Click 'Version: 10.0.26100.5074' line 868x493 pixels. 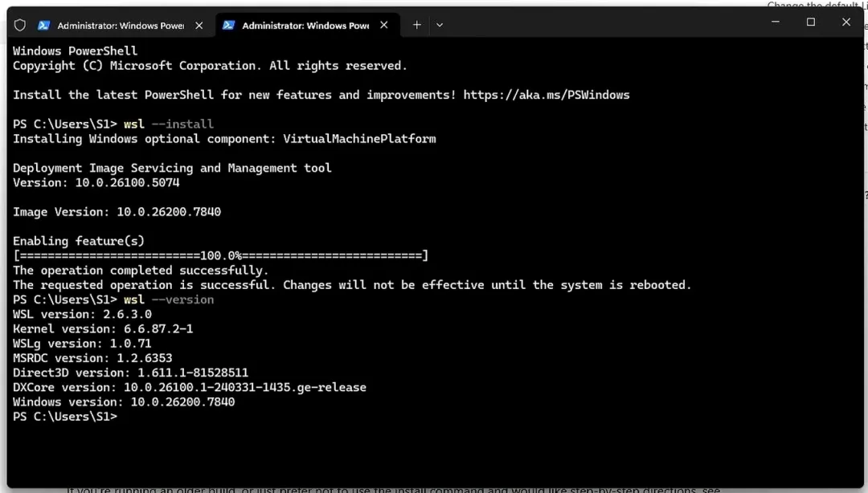(96, 182)
